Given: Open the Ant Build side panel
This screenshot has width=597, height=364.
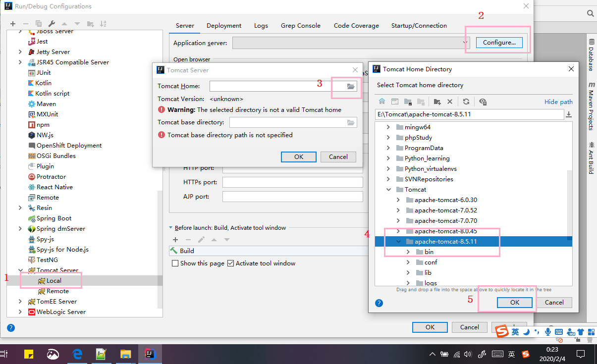Looking at the screenshot, I should click(x=591, y=157).
